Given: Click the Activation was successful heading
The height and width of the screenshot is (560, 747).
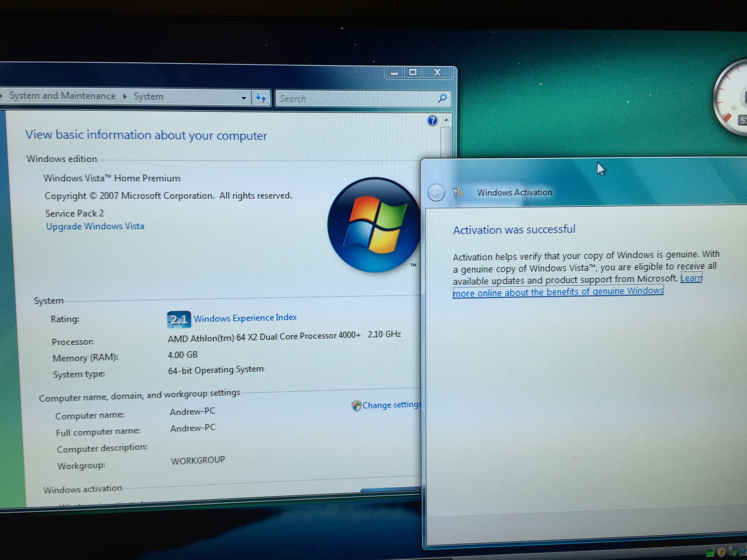Looking at the screenshot, I should [x=514, y=229].
